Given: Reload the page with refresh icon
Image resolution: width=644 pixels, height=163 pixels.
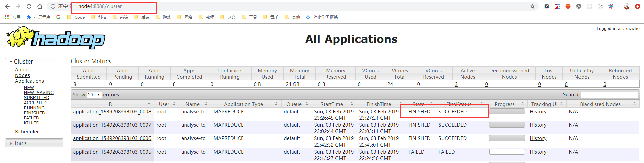Looking at the screenshot, I should click(29, 6).
